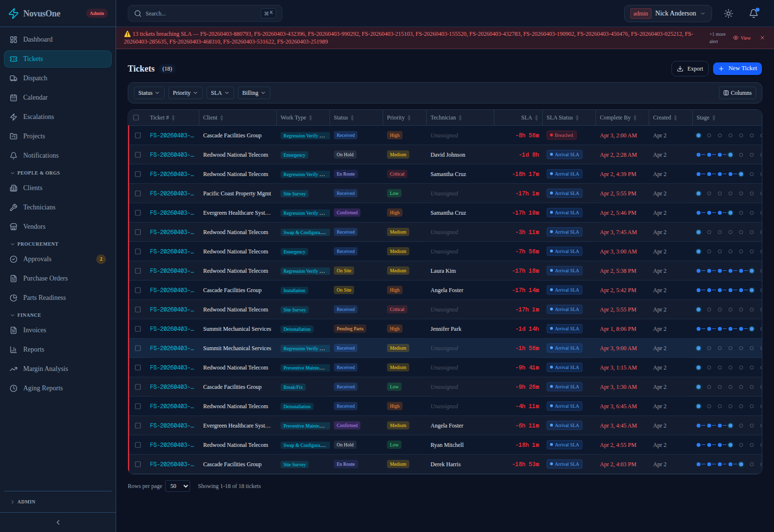
Task: Open the Invoices page from the sidebar
Action: pos(58,330)
